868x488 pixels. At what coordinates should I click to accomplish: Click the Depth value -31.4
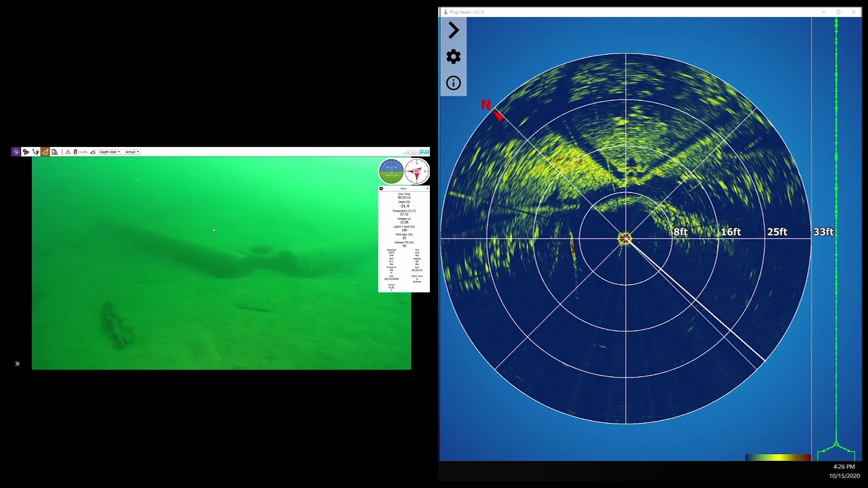pos(404,206)
